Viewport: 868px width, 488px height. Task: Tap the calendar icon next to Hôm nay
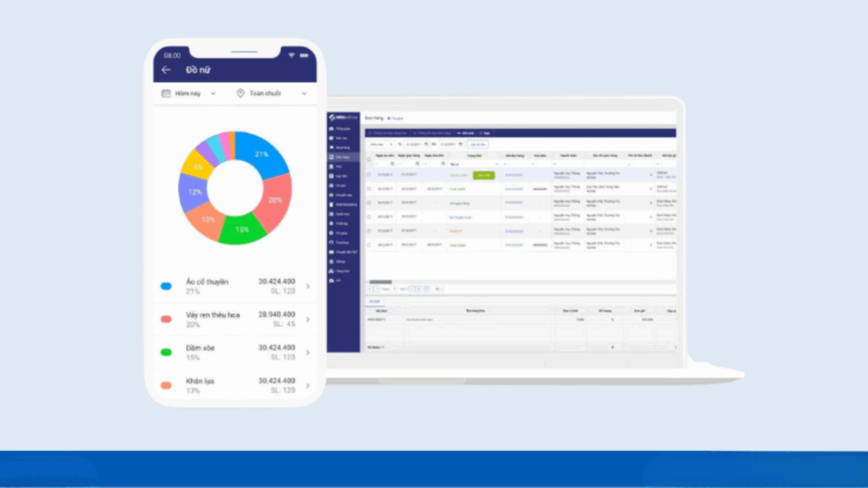166,94
